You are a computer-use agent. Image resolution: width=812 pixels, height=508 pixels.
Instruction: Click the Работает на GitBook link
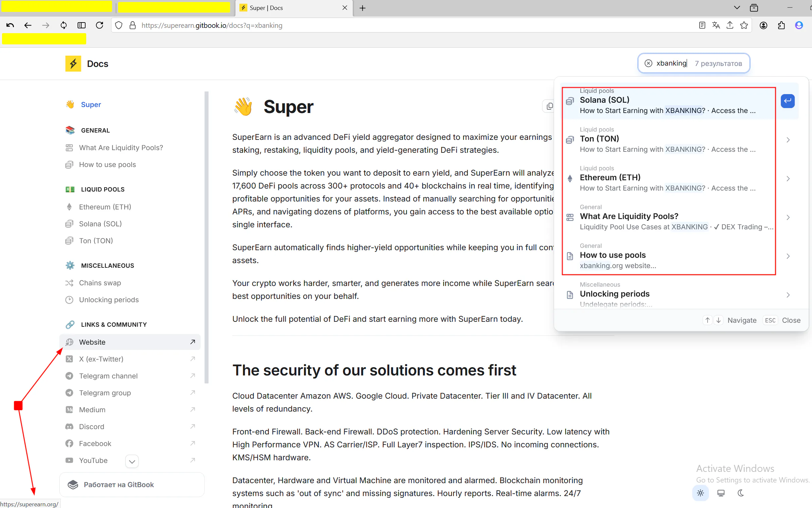click(132, 484)
